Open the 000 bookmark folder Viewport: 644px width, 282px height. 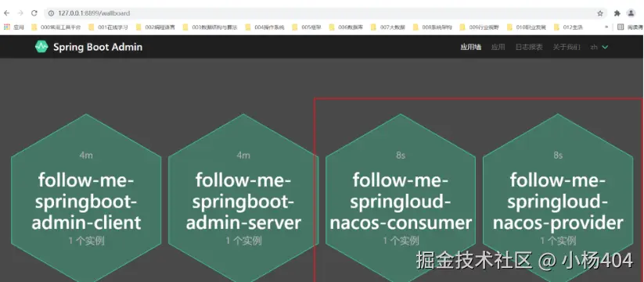[x=56, y=27]
